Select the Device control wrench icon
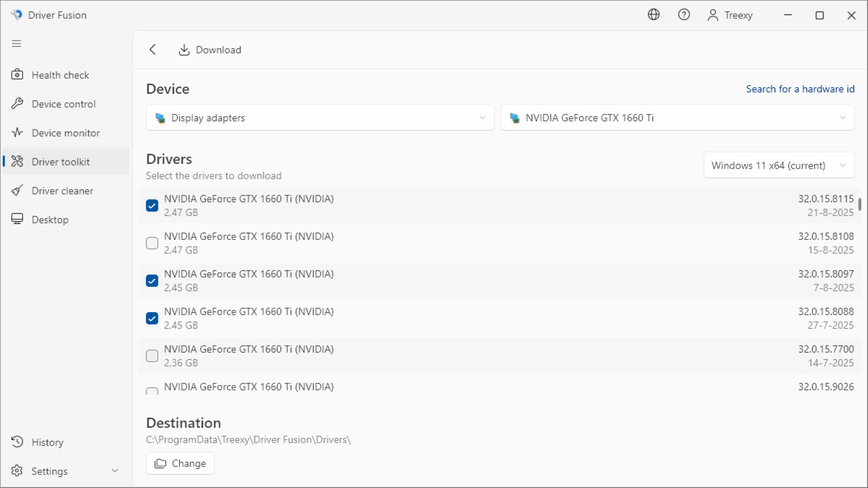This screenshot has width=868, height=488. [x=17, y=103]
